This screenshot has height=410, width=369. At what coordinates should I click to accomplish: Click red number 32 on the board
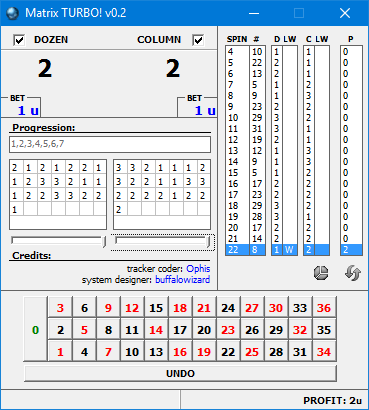(x=300, y=330)
